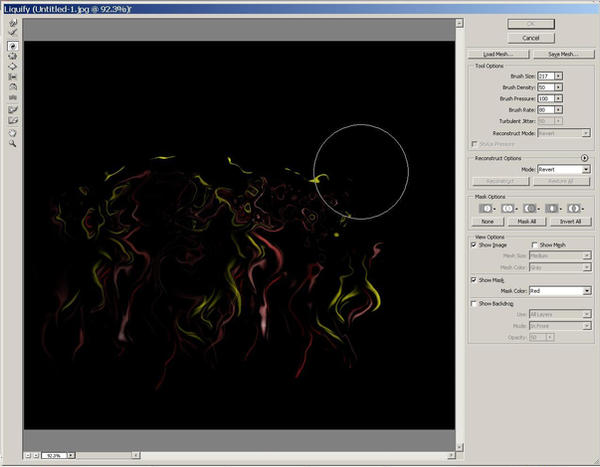Click the Invert Selection mask icon
Viewport: 600px width, 467px height.
coord(574,209)
